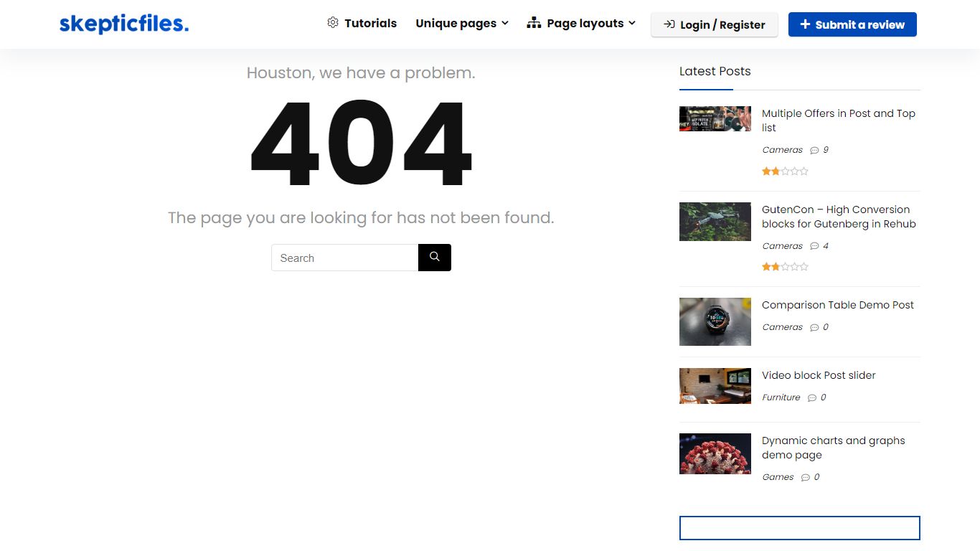Click the sign-in arrow icon
Viewport: 980px width, 551px height.
(x=669, y=24)
